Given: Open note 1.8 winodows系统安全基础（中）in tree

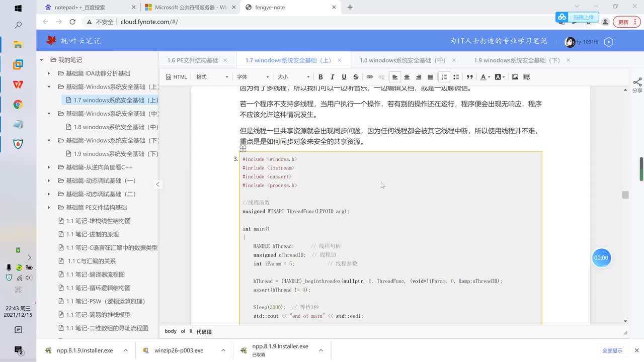Looking at the screenshot, I should click(x=112, y=127).
